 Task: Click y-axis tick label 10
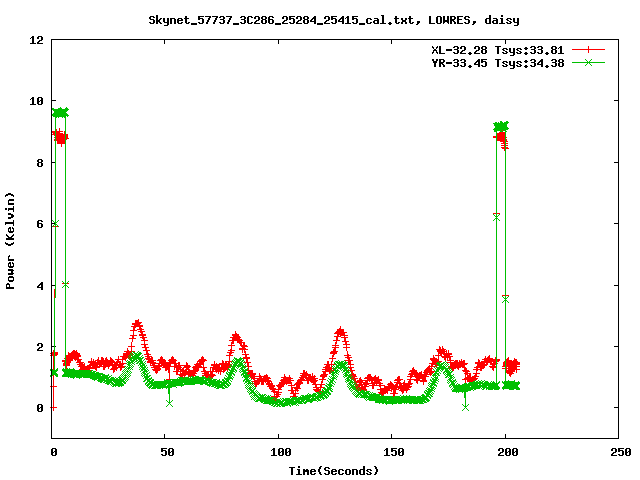[x=36, y=101]
